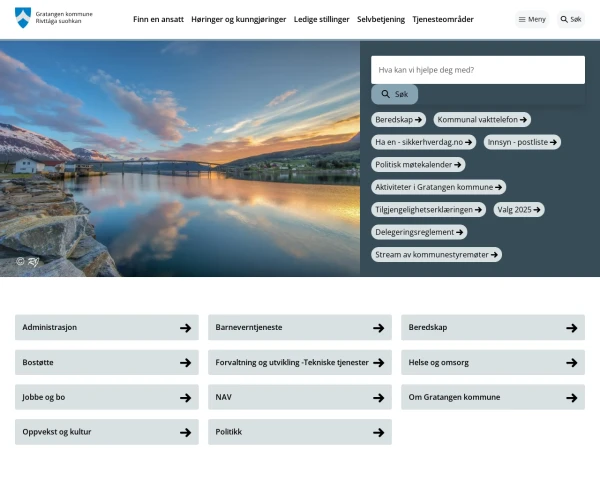Viewport: 600px width, 480px height.
Task: Select the Barneverntjeneste card label
Action: pos(249,327)
